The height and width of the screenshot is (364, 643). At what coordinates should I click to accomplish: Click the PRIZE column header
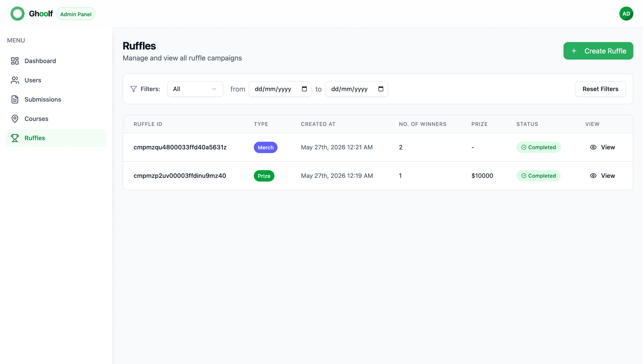click(479, 124)
